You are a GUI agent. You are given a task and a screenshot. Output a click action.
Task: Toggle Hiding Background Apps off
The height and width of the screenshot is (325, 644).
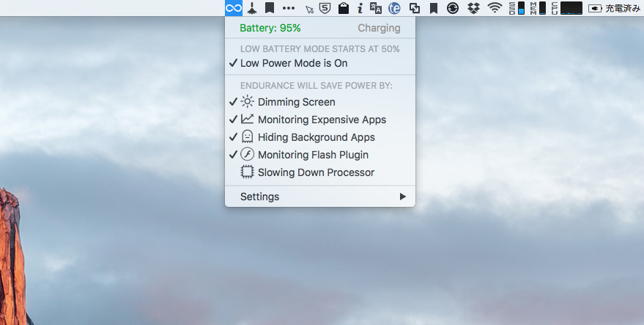[320, 137]
